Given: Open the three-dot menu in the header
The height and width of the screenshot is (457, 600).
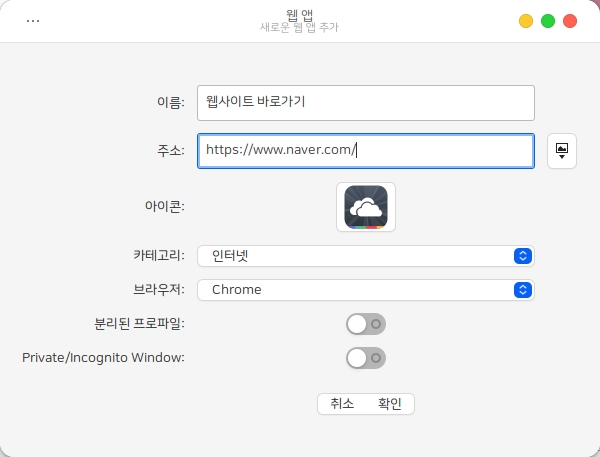Looking at the screenshot, I should 33,21.
